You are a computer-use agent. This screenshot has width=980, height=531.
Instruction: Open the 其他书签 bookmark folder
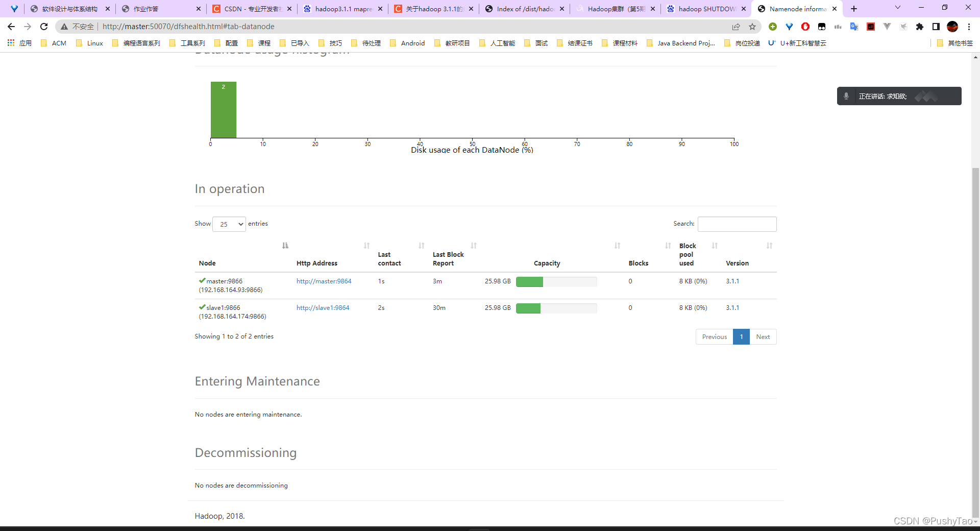click(x=955, y=43)
